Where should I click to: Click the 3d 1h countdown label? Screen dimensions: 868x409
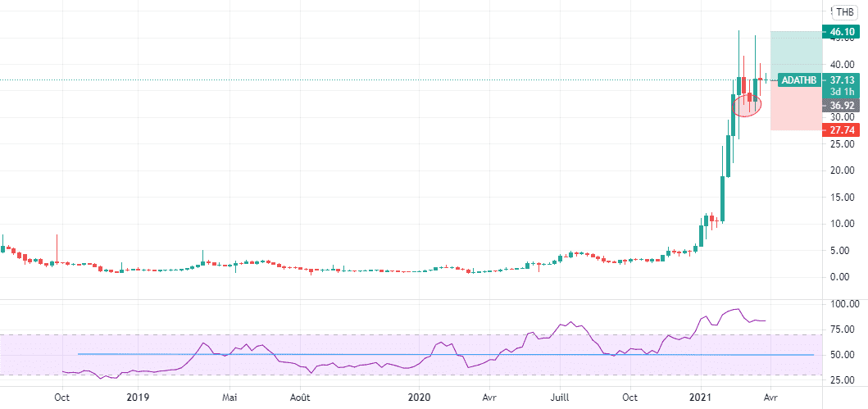click(842, 91)
